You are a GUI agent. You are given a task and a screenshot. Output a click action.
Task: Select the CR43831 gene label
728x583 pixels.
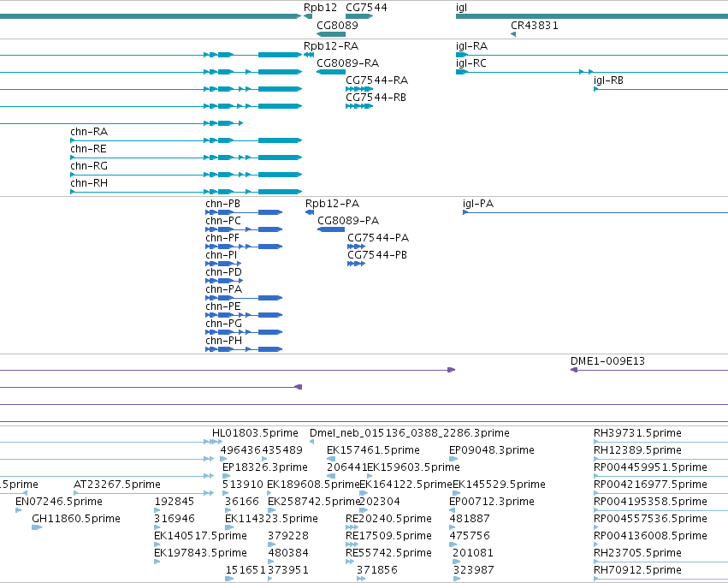(x=535, y=25)
